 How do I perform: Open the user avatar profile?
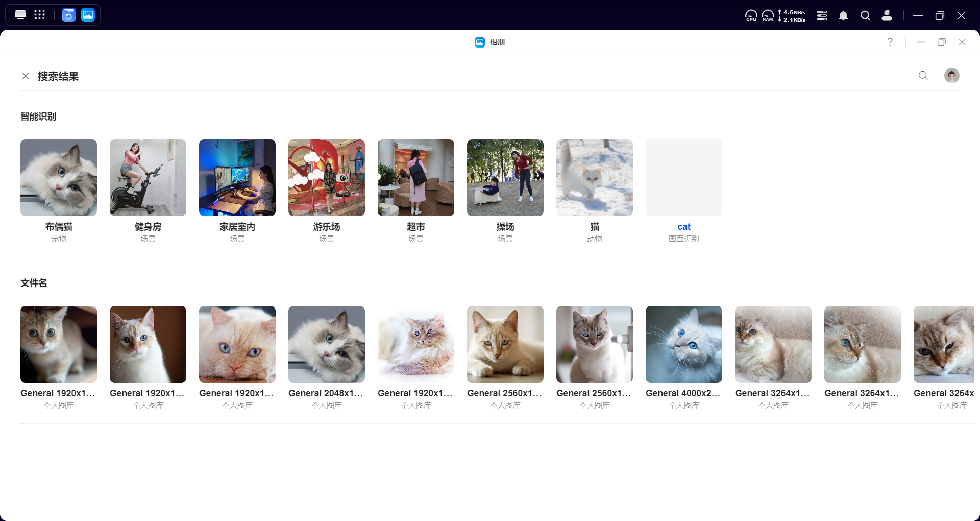pos(951,76)
